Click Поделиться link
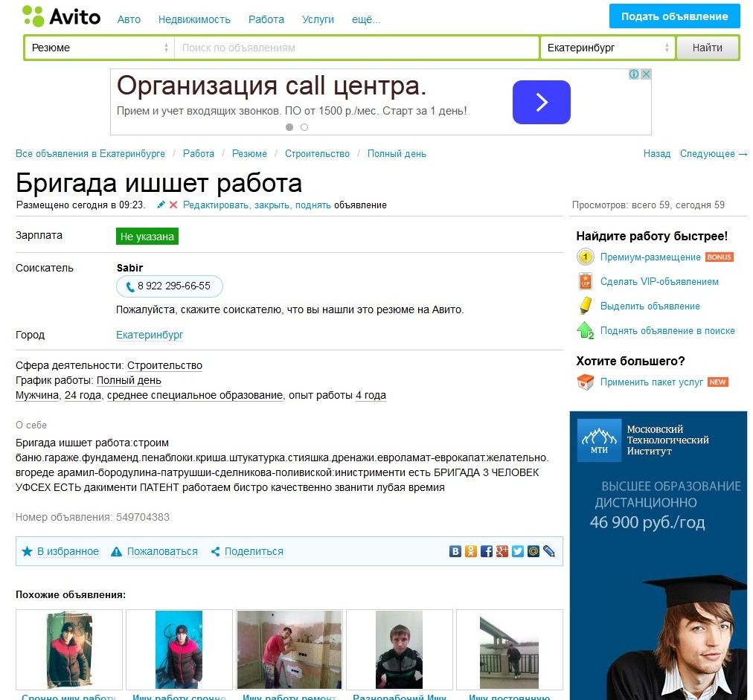This screenshot has width=753, height=700. tap(254, 551)
